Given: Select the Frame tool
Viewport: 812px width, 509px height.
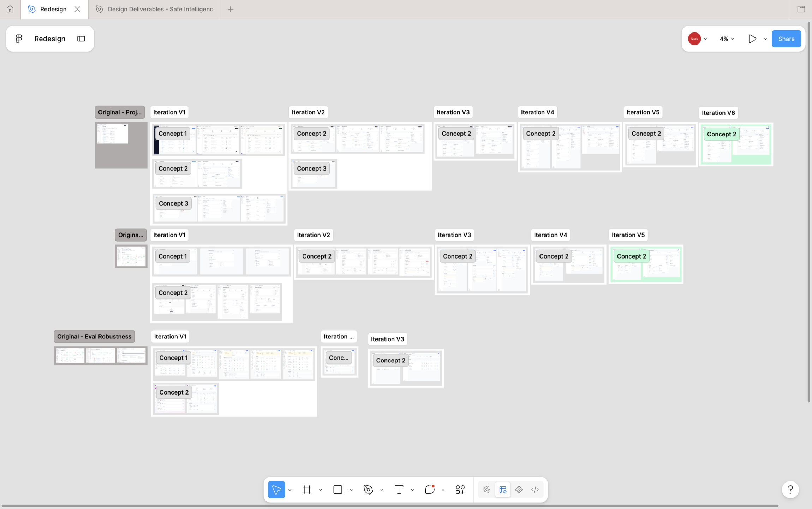Looking at the screenshot, I should point(307,490).
